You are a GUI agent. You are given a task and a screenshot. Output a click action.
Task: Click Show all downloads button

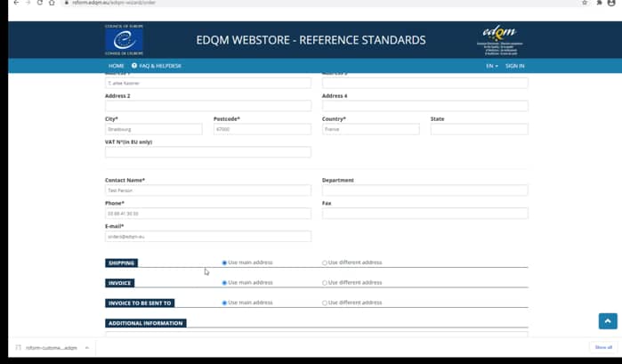coord(603,347)
